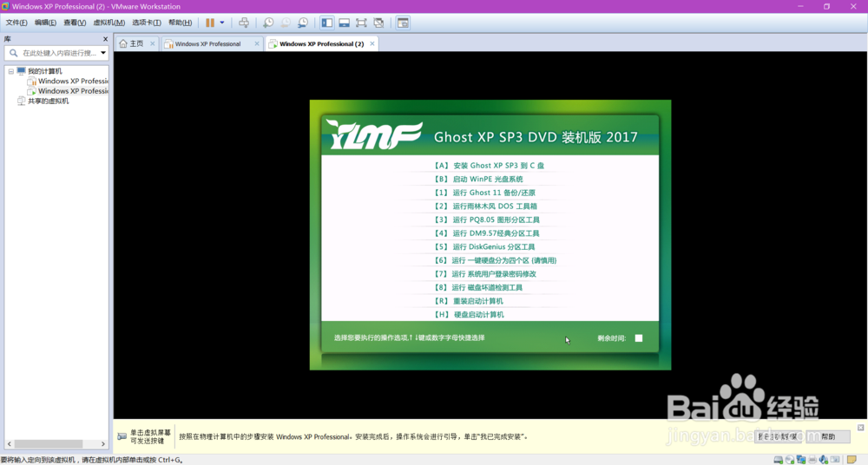
Task: Open the 选项卡(T) menu
Action: 147,23
